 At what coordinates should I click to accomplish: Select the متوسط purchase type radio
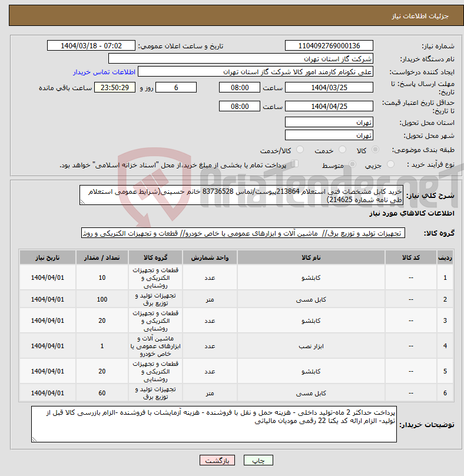pos(352,164)
